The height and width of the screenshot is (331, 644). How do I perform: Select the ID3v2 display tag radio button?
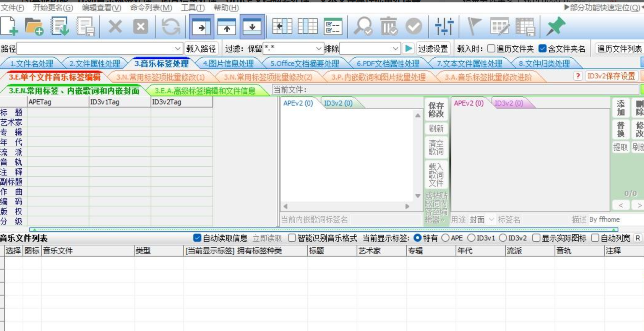click(503, 238)
